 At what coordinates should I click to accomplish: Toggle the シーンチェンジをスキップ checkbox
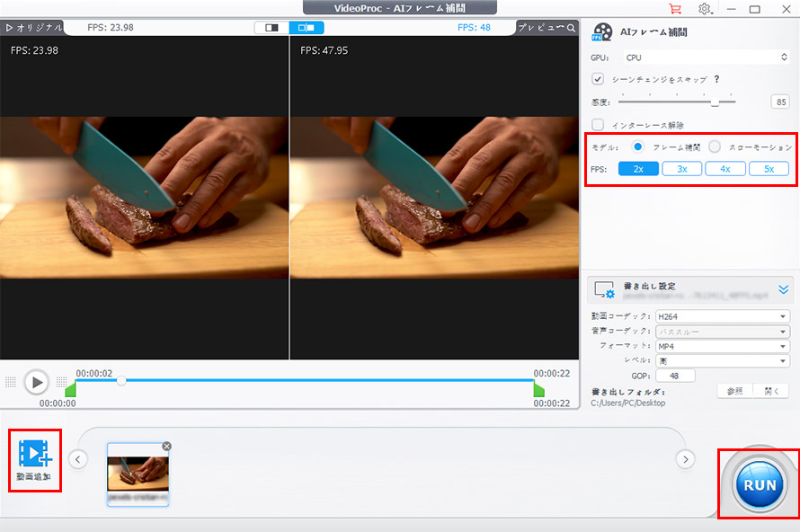tap(598, 79)
